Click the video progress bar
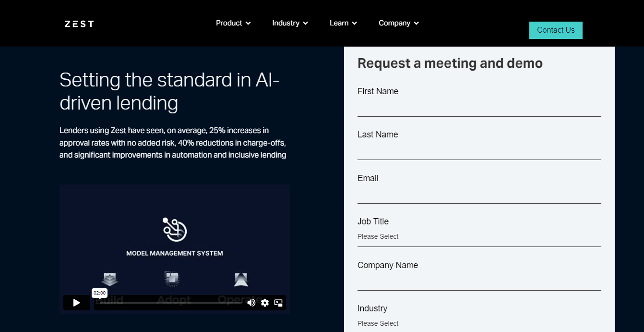 tap(168, 303)
